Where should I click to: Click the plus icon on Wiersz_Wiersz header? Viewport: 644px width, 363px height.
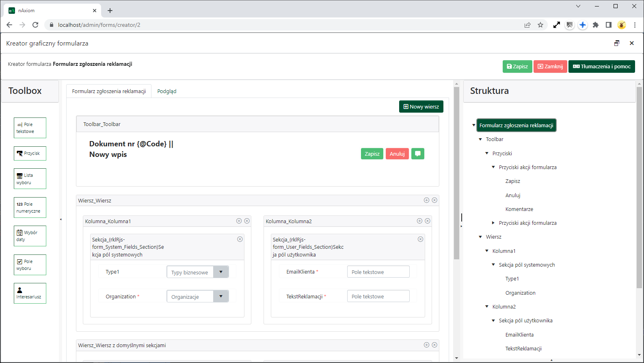tap(426, 200)
